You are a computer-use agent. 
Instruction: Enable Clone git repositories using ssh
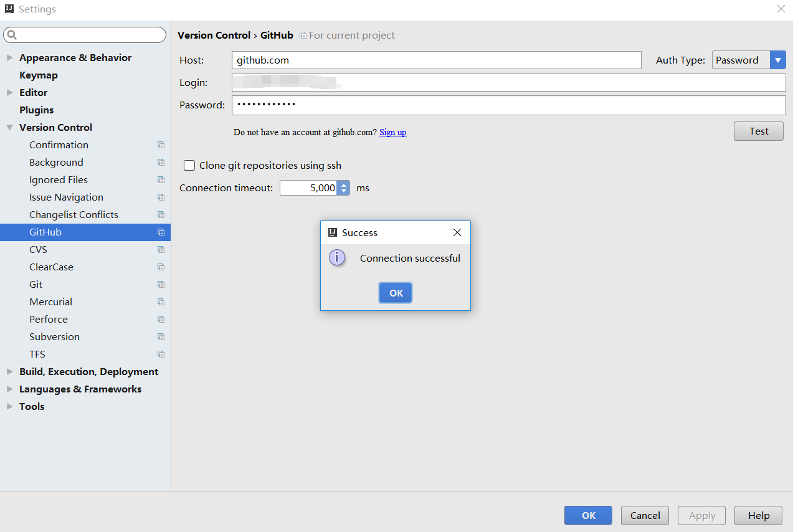[x=189, y=166]
